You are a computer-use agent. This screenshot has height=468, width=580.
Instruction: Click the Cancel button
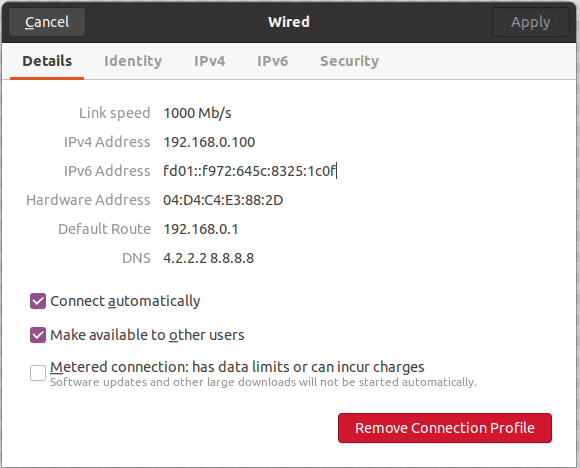[47, 22]
